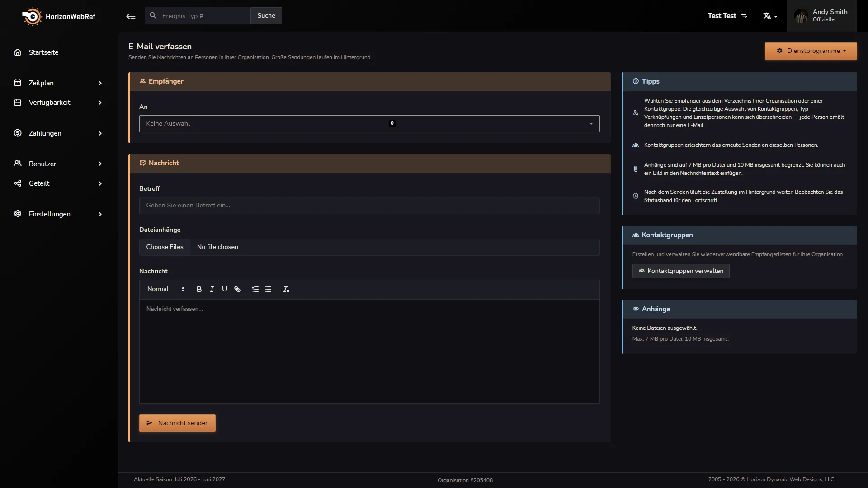Click the Organisation #205408 footer text
Image resolution: width=868 pixels, height=488 pixels.
pyautogui.click(x=465, y=480)
